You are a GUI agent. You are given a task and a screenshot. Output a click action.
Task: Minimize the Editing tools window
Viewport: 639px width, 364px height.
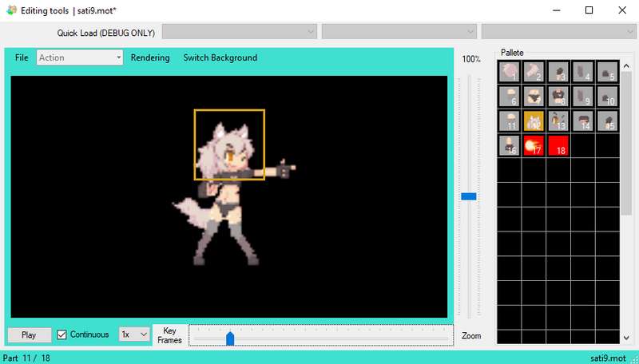pos(556,10)
